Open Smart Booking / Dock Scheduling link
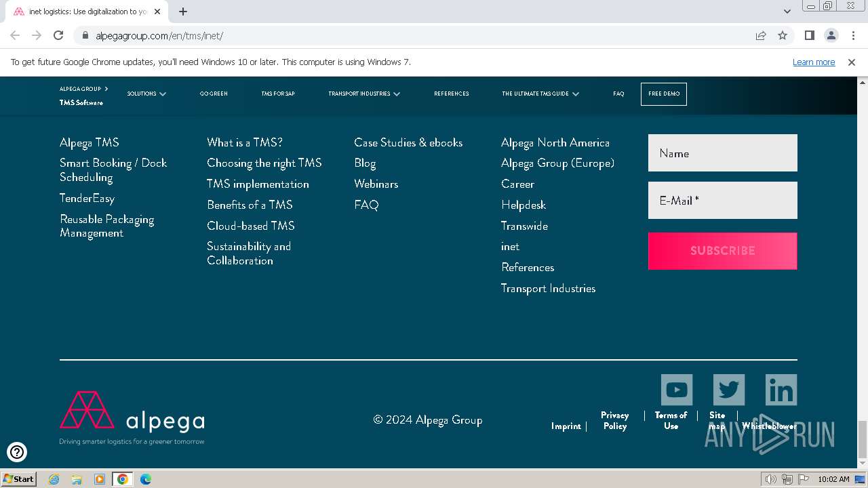Screen dimensions: 868x488 coord(113,170)
